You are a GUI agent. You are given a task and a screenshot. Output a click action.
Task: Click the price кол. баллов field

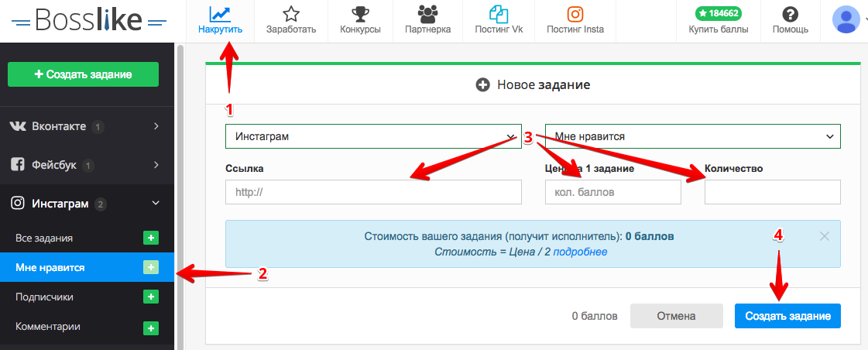613,192
